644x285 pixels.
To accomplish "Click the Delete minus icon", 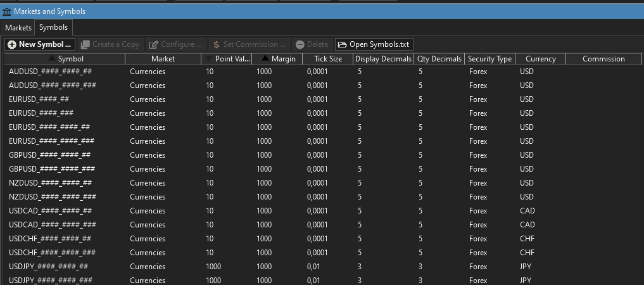I will coord(300,44).
